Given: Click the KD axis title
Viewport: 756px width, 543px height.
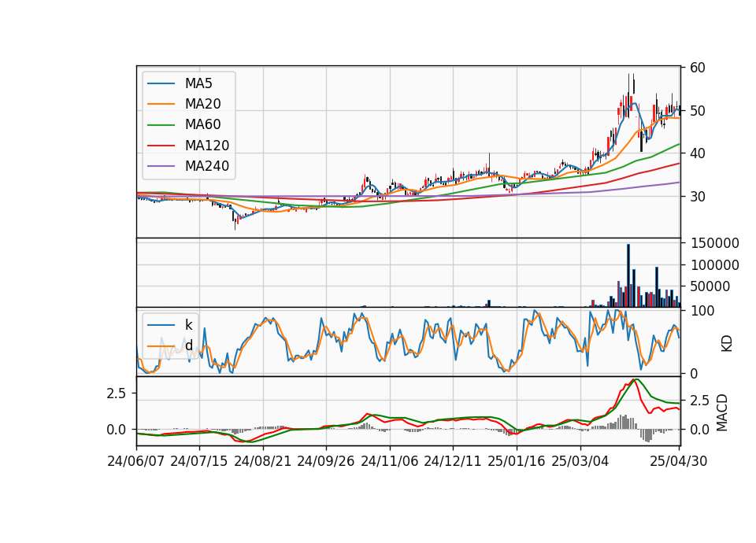Looking at the screenshot, I should pyautogui.click(x=727, y=344).
